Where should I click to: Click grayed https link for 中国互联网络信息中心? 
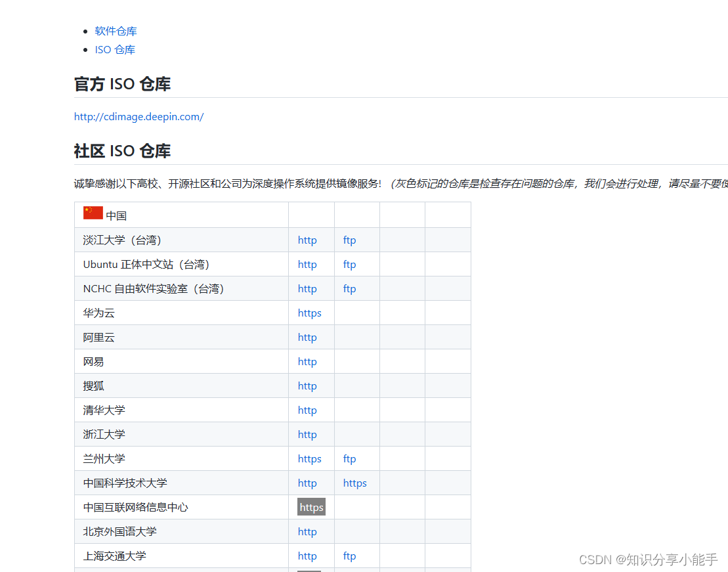click(312, 507)
